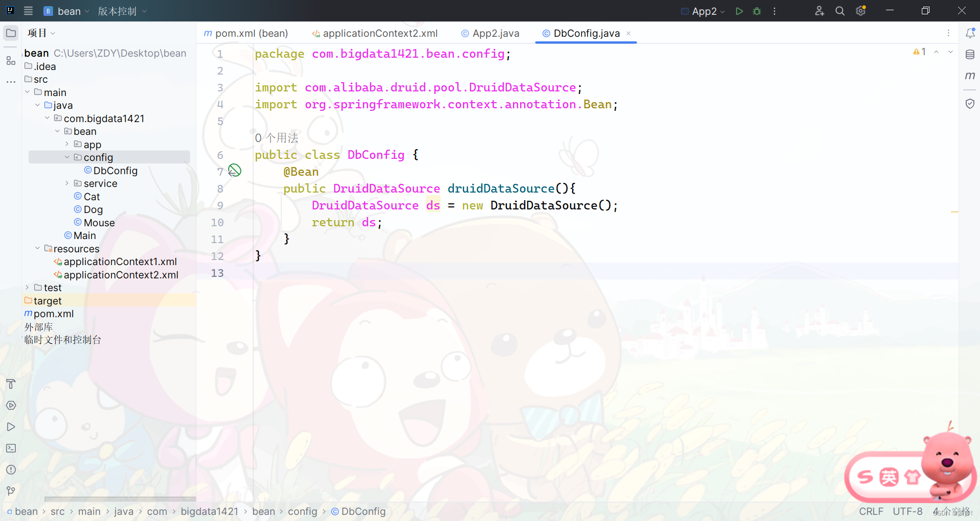
Task: Open IDE Settings via the gear icon
Action: click(861, 11)
